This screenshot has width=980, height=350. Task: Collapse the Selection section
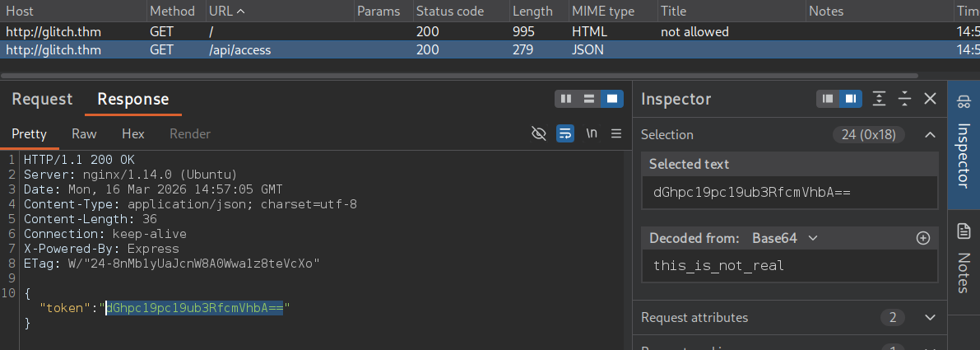tap(930, 134)
